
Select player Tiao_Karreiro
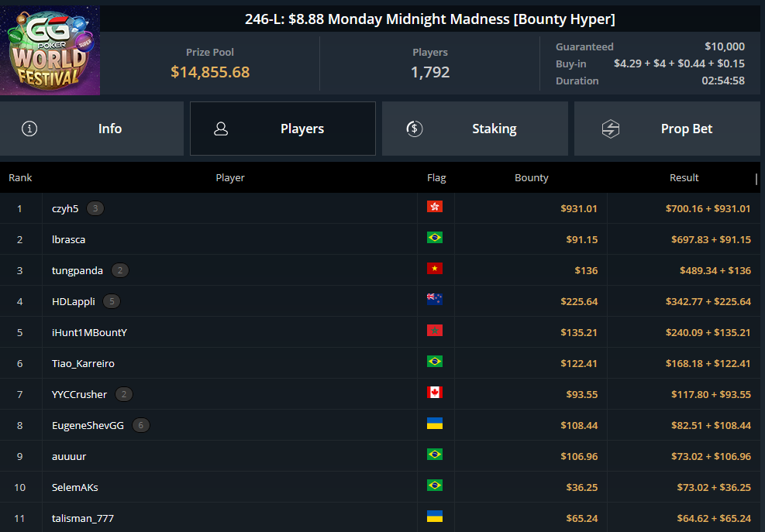click(x=83, y=363)
